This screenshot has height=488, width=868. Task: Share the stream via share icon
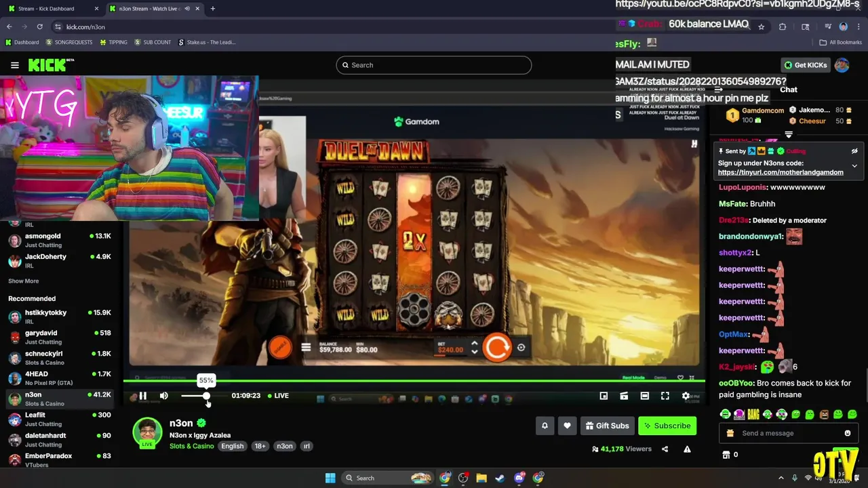[665, 449]
